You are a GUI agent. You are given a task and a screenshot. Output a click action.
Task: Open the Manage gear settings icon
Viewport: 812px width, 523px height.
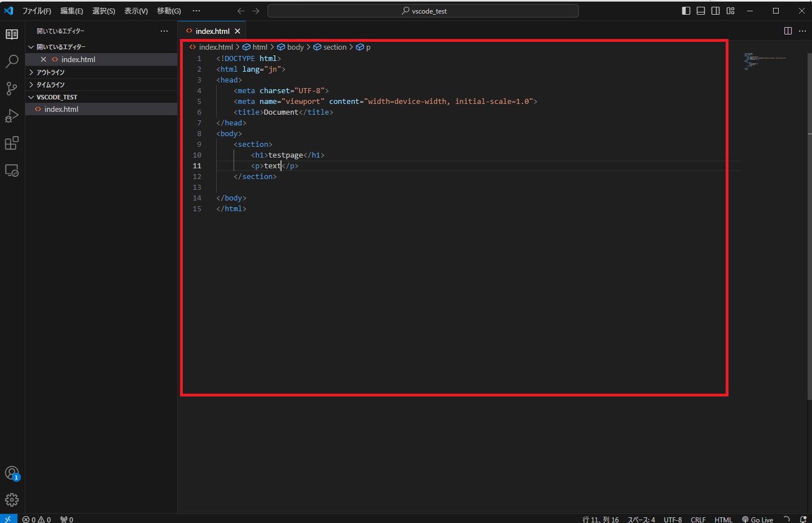pos(12,500)
